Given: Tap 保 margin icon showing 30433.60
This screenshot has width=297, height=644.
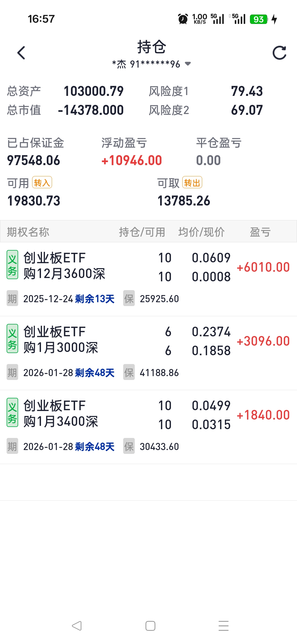Looking at the screenshot, I should point(129,446).
